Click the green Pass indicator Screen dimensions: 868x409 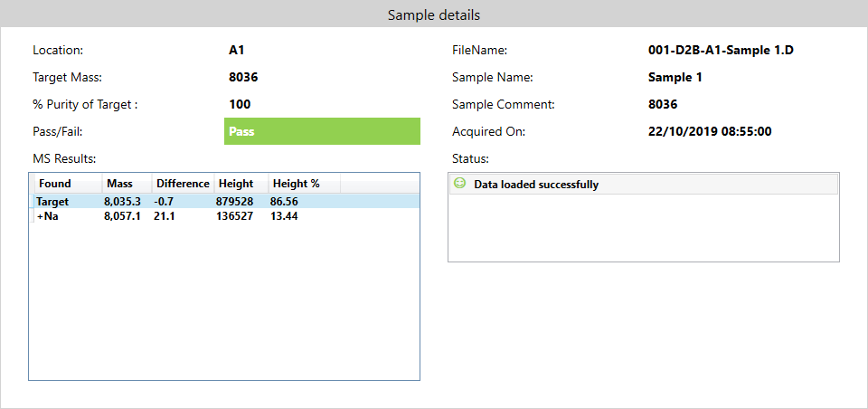(x=322, y=131)
